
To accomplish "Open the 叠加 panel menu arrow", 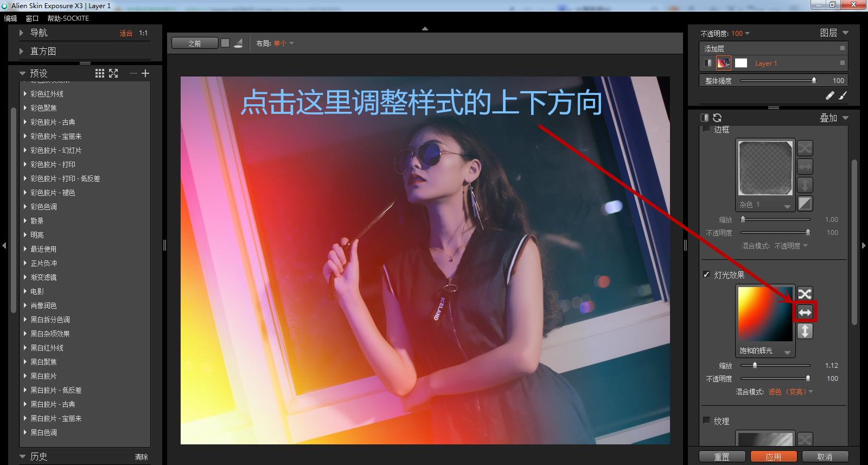I will tap(845, 118).
